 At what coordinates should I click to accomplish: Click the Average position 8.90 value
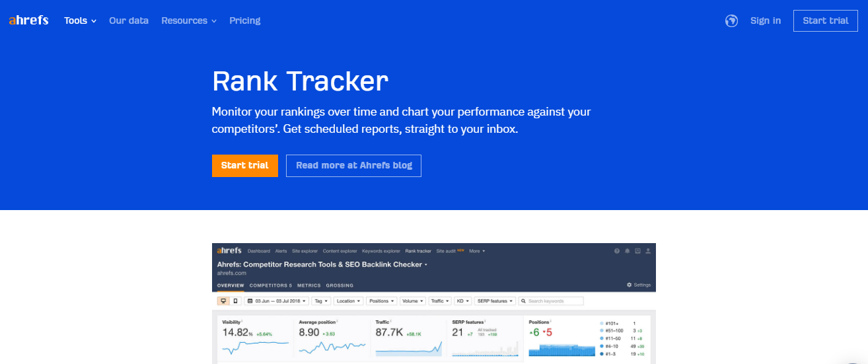310,332
